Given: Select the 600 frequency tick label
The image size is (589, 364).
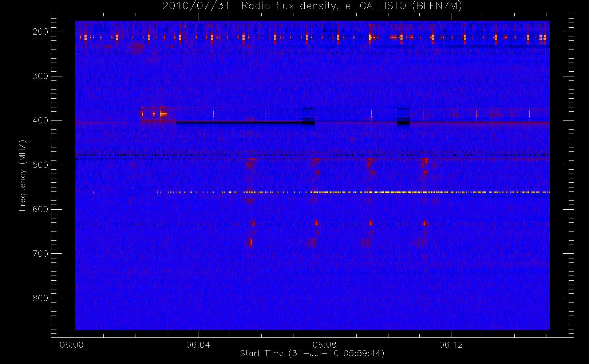Looking at the screenshot, I should (40, 209).
